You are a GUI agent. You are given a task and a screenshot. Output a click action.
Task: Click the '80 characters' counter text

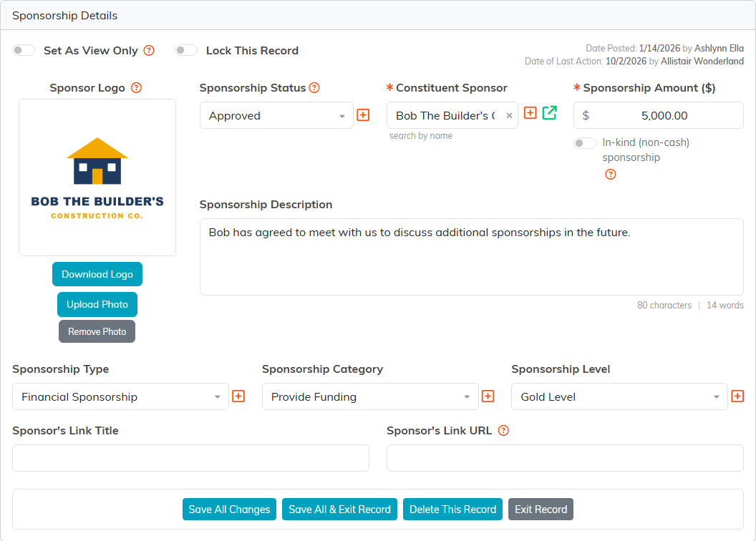coord(664,306)
